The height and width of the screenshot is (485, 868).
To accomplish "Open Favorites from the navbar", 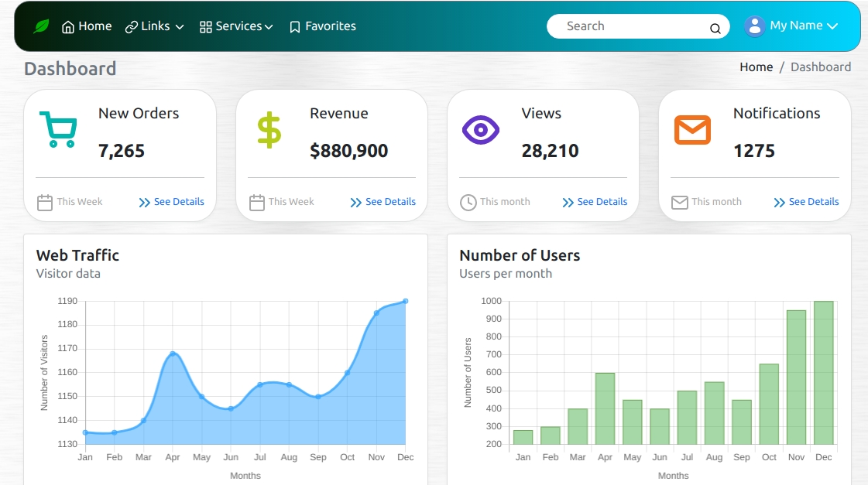I will 322,26.
